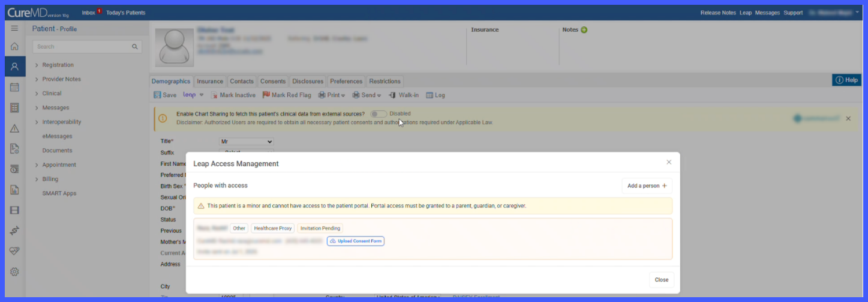Image resolution: width=868 pixels, height=302 pixels.
Task: Open Messages link in top bar
Action: (x=767, y=13)
